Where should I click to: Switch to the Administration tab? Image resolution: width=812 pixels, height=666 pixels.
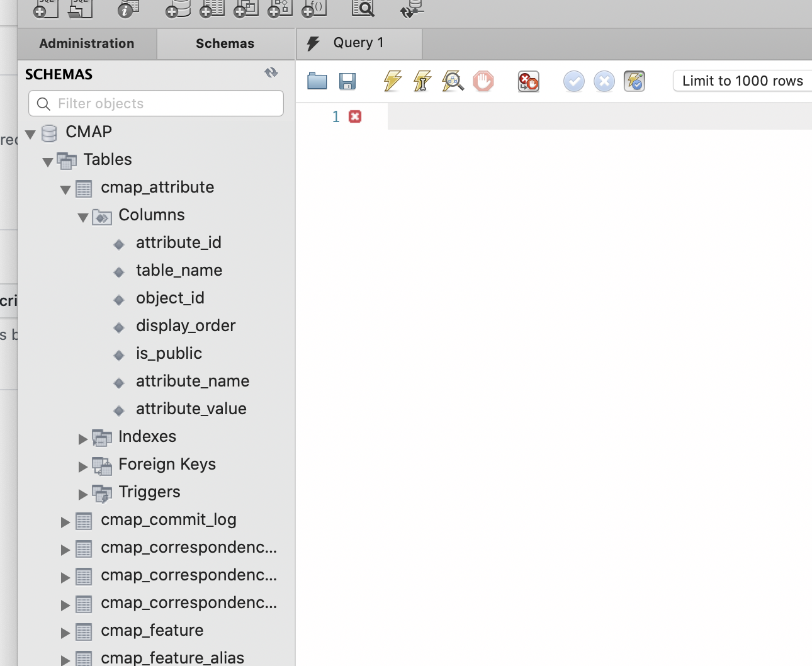coord(87,43)
